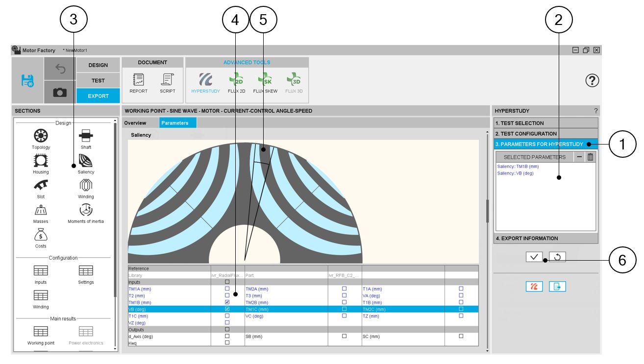Expand the 1. Test Selection section
This screenshot has width=644, height=364.
(545, 123)
